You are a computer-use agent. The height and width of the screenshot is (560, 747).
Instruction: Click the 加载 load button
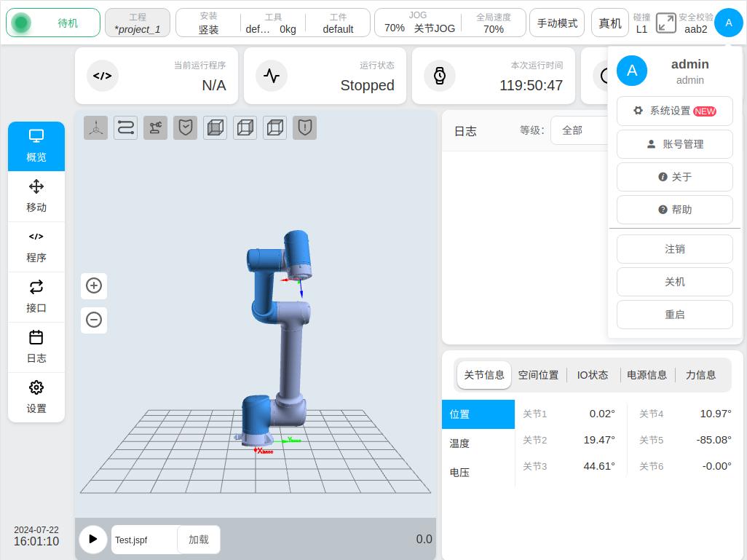198,540
